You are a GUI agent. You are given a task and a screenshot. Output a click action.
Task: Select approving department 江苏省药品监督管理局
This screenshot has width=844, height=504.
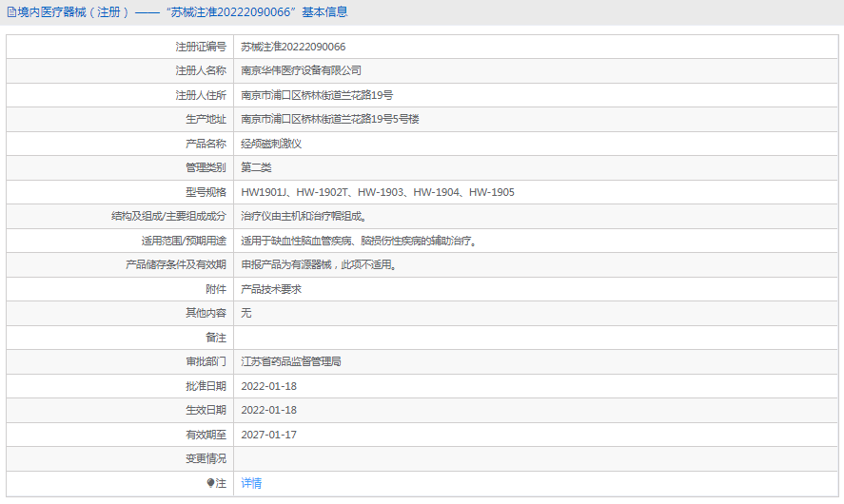(291, 361)
